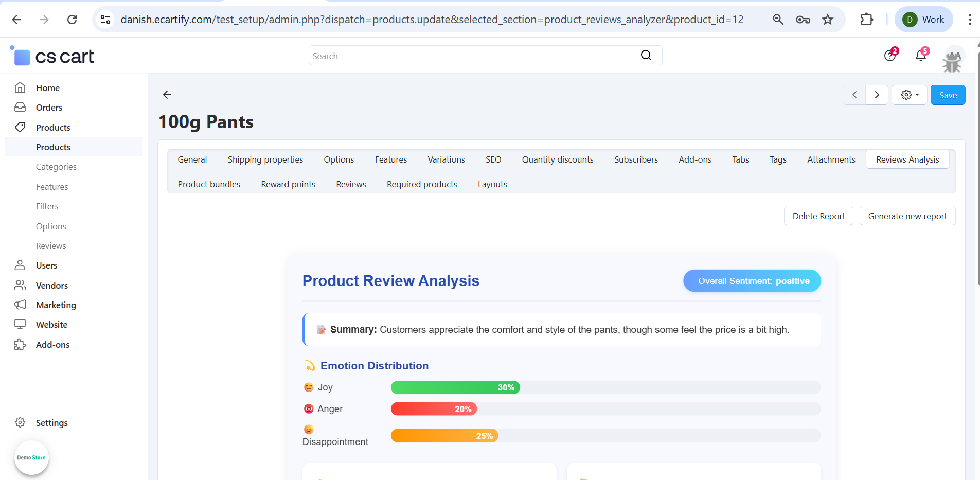Click the Marketing megaphone icon
980x480 pixels.
click(x=20, y=305)
